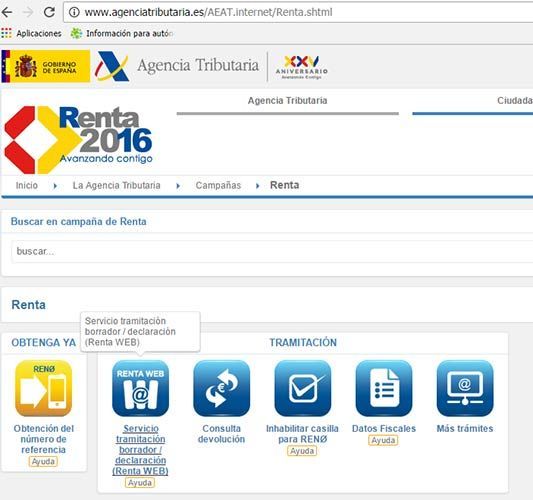Open the Datos Fiscales document icon

pyautogui.click(x=384, y=389)
